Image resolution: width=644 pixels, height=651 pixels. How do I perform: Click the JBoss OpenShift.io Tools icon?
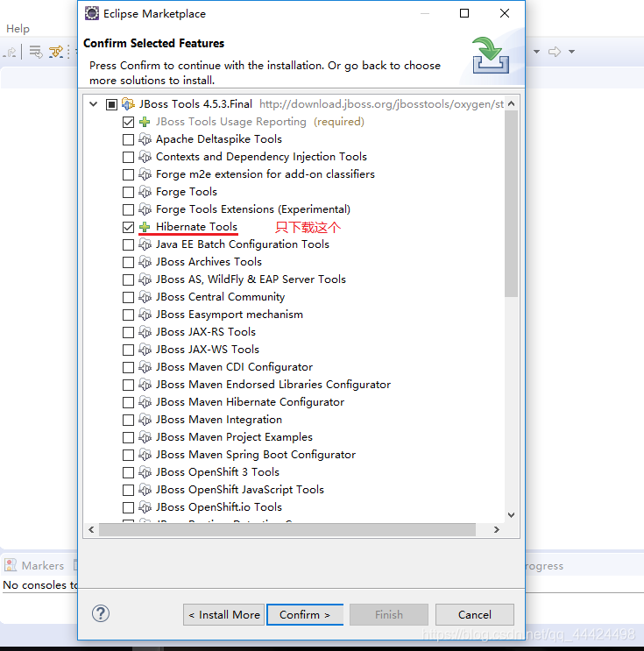point(145,507)
